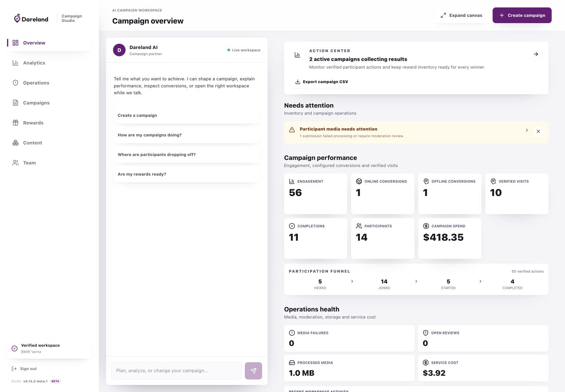Viewport: 565px width, 392px height.
Task: Click the Campaigns document icon
Action: (16, 103)
